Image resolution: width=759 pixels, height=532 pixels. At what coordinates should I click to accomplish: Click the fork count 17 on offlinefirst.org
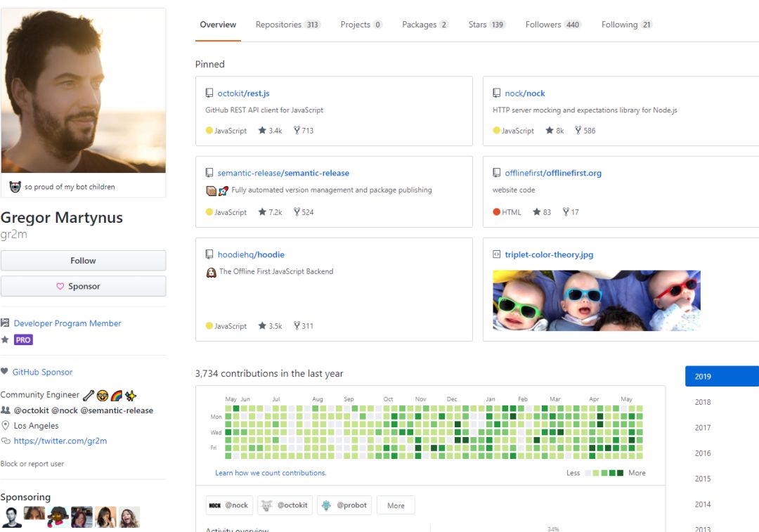pos(571,212)
